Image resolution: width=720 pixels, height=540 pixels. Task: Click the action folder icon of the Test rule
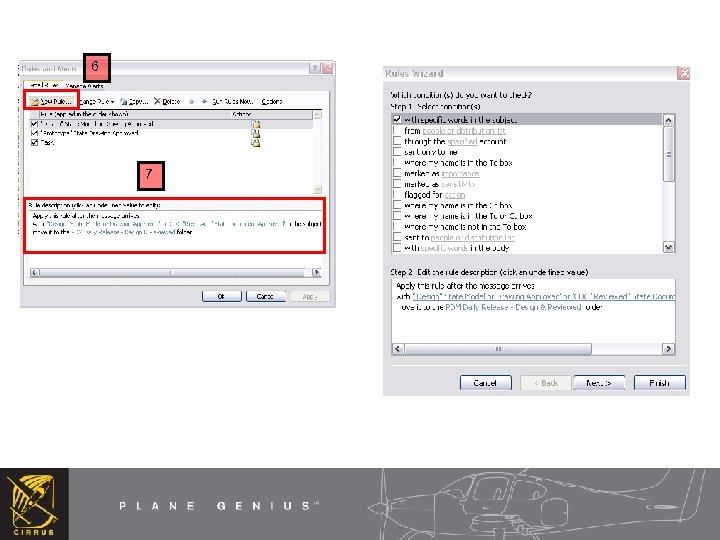click(256, 142)
